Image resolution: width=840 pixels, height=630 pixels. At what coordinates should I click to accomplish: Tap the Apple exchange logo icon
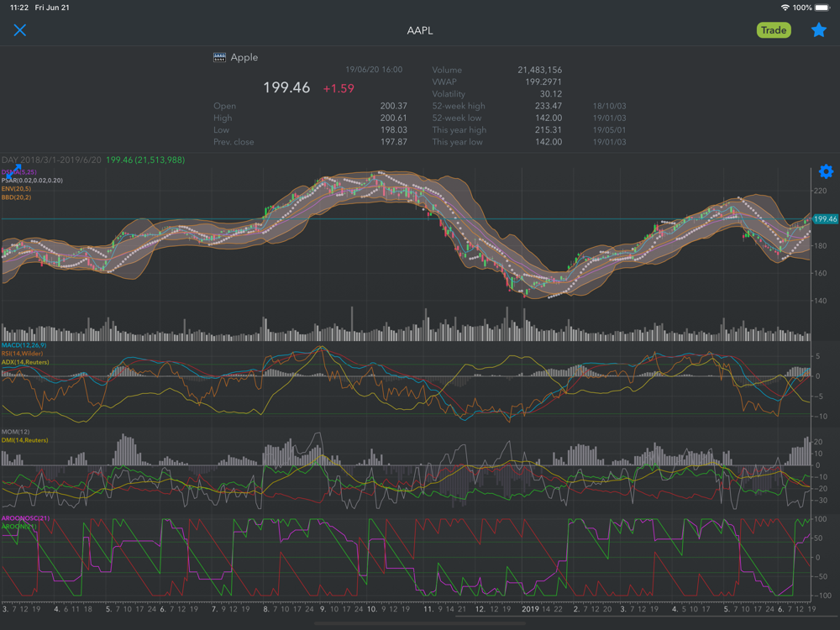click(x=219, y=58)
